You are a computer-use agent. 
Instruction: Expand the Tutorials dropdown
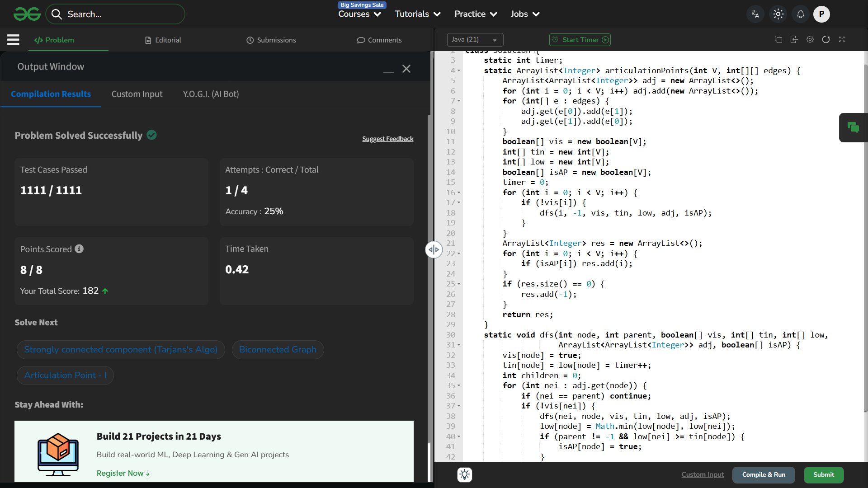(x=417, y=14)
